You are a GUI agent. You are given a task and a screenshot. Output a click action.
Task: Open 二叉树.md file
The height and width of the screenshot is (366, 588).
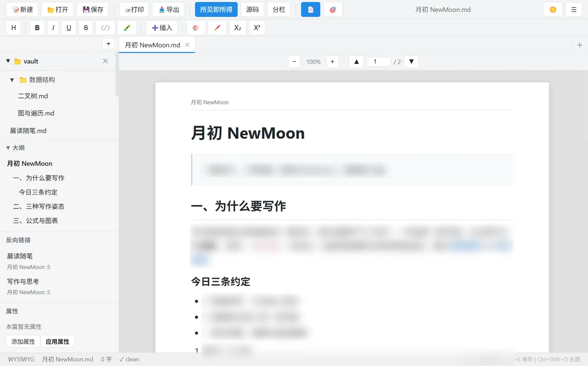click(33, 96)
